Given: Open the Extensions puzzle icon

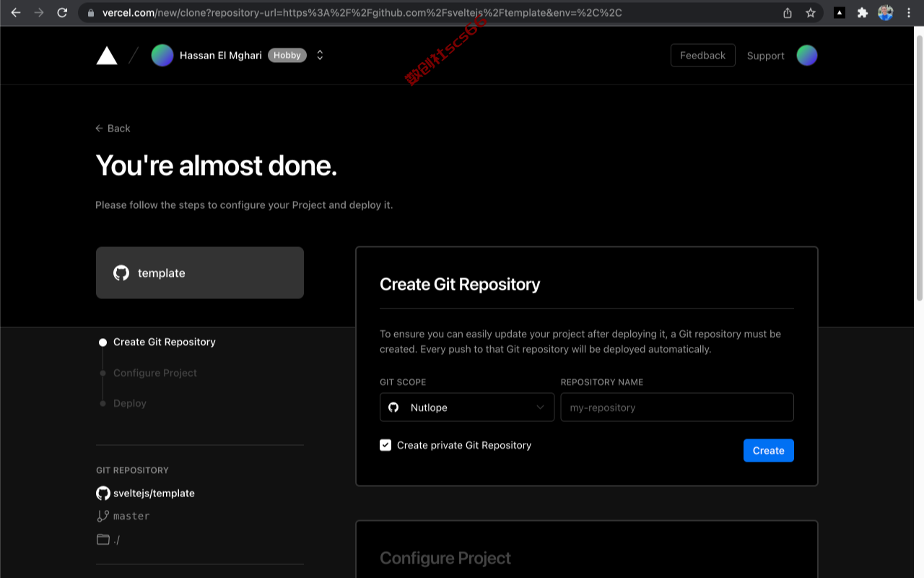Looking at the screenshot, I should [x=863, y=13].
